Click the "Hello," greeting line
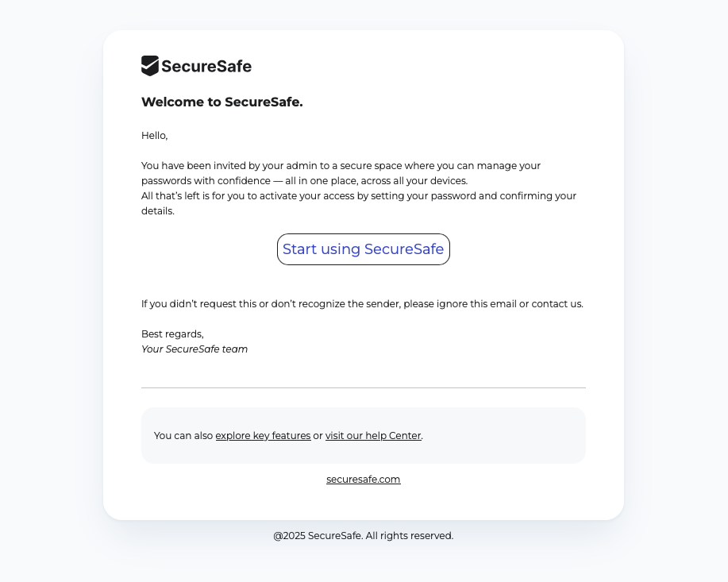 pyautogui.click(x=155, y=136)
